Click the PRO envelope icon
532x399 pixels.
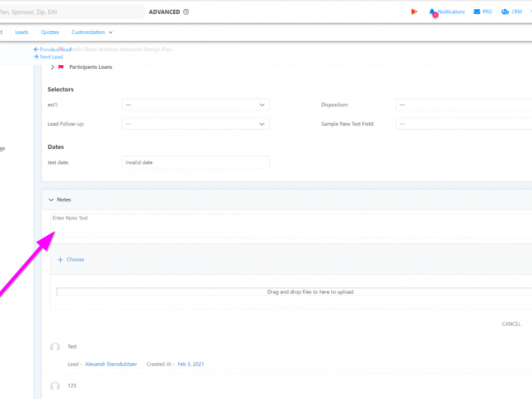[x=477, y=12]
